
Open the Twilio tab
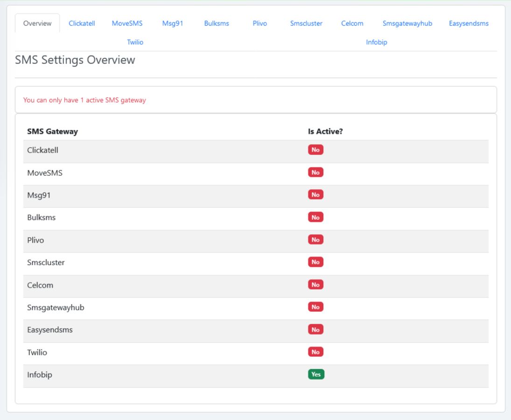[x=135, y=42]
